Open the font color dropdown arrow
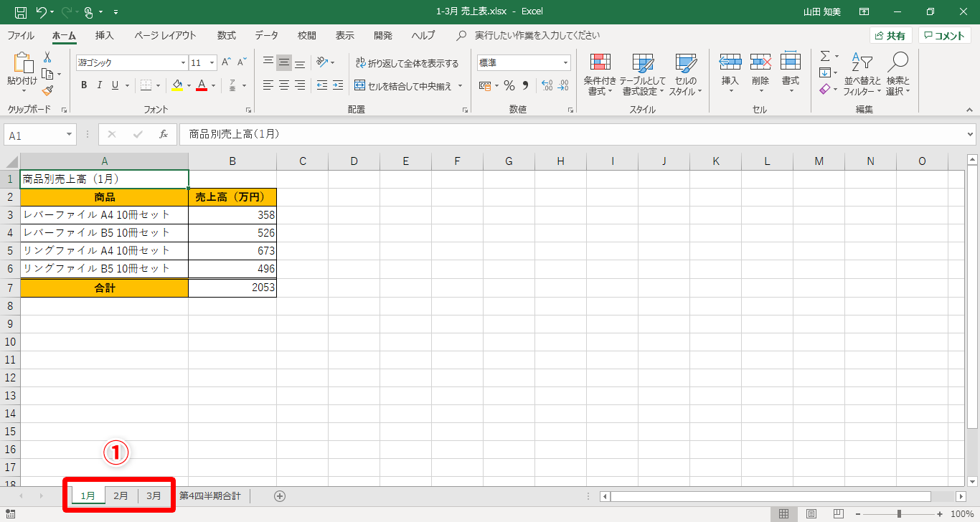 [213, 85]
